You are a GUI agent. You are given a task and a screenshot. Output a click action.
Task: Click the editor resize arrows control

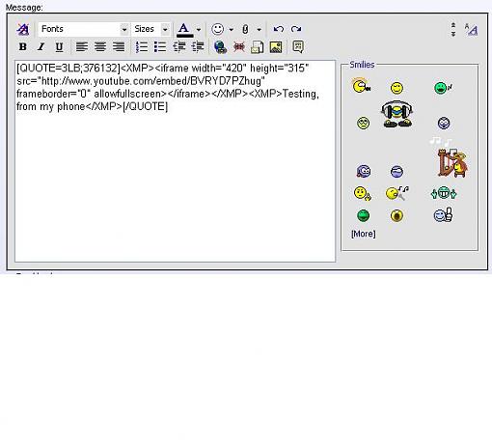pos(453,30)
